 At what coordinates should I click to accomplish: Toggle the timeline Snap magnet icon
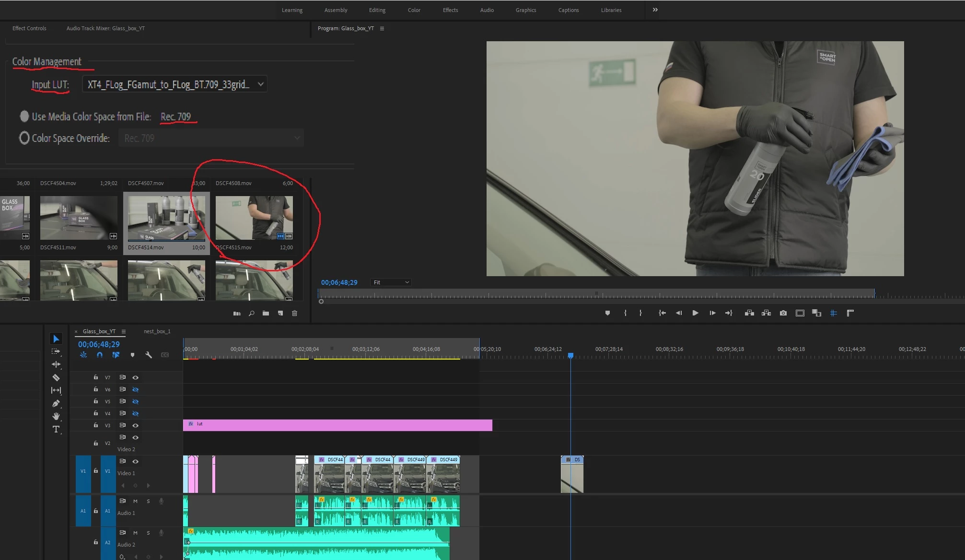pos(99,355)
